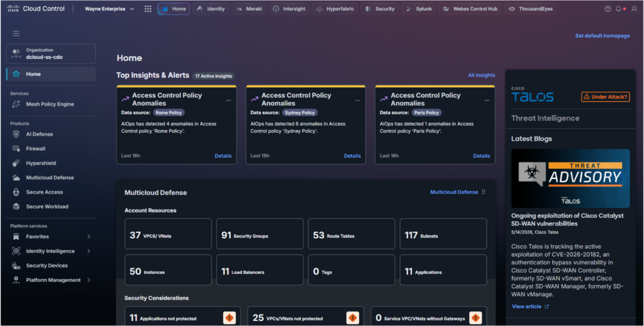Click Set default homepage link
The height and width of the screenshot is (326, 644).
point(602,36)
